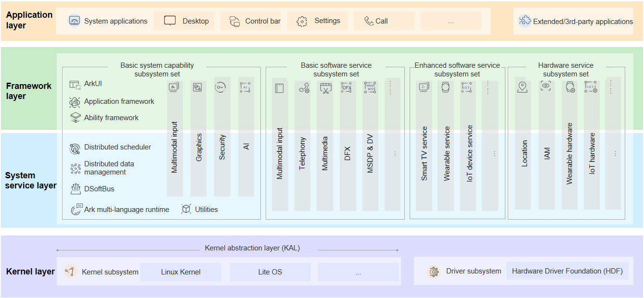Click the IAM eye icon
This screenshot has width=644, height=298.
click(545, 86)
